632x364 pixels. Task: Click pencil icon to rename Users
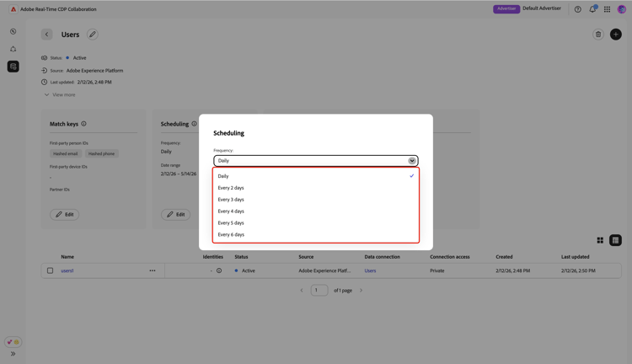tap(93, 35)
